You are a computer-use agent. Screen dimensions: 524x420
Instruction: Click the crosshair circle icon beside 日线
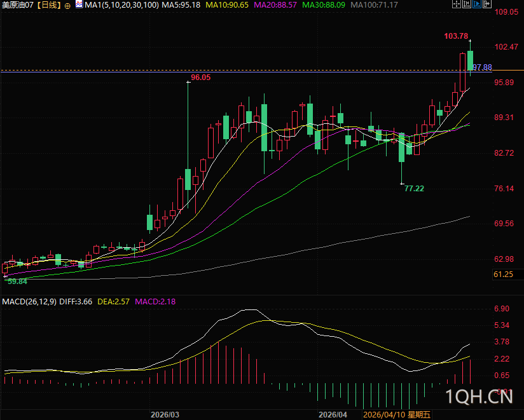pyautogui.click(x=68, y=5)
